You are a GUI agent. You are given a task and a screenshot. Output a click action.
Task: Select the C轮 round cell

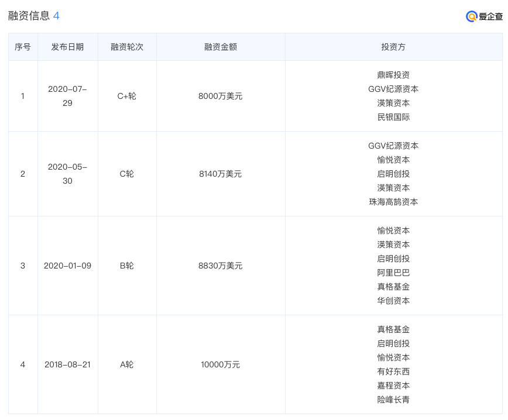126,174
